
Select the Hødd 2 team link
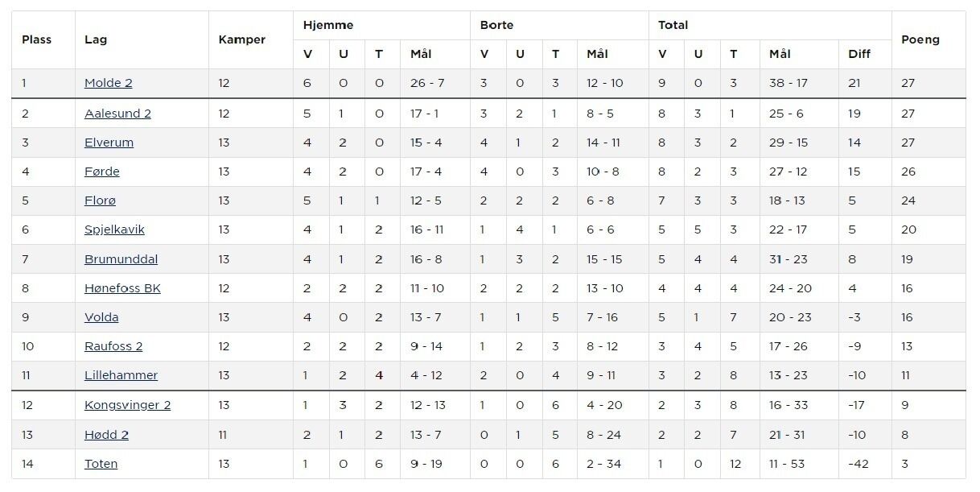106,435
